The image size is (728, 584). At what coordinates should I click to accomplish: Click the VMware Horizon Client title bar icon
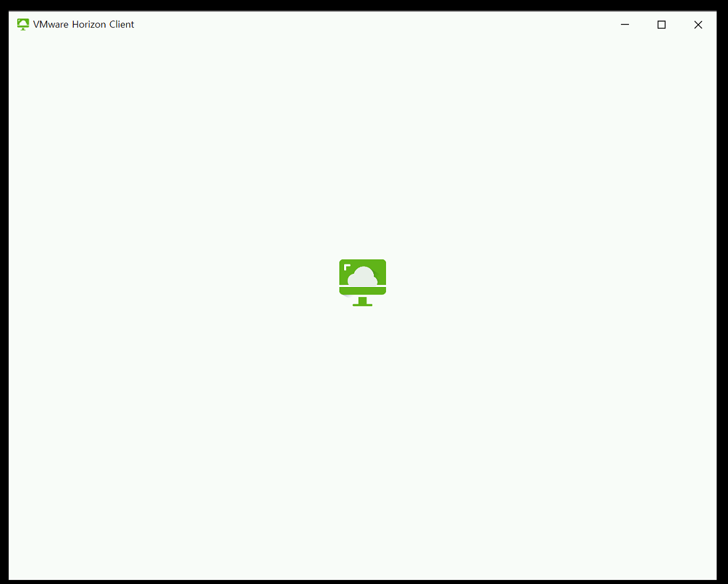point(23,25)
